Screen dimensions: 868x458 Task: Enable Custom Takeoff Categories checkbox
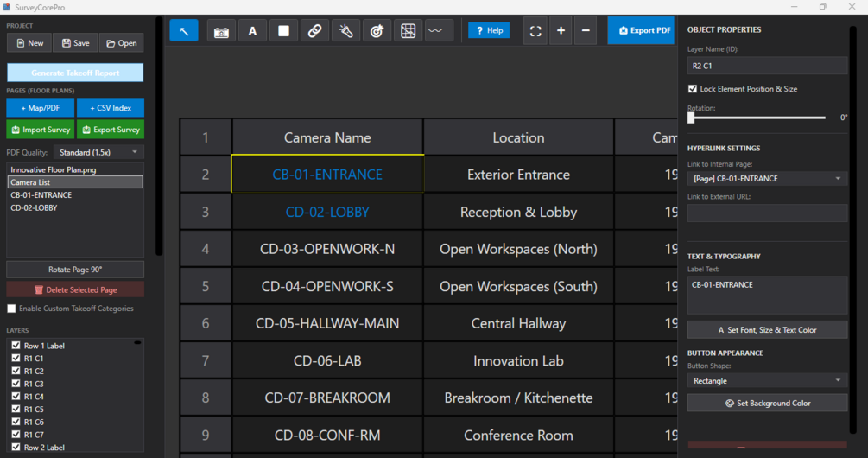click(x=11, y=309)
